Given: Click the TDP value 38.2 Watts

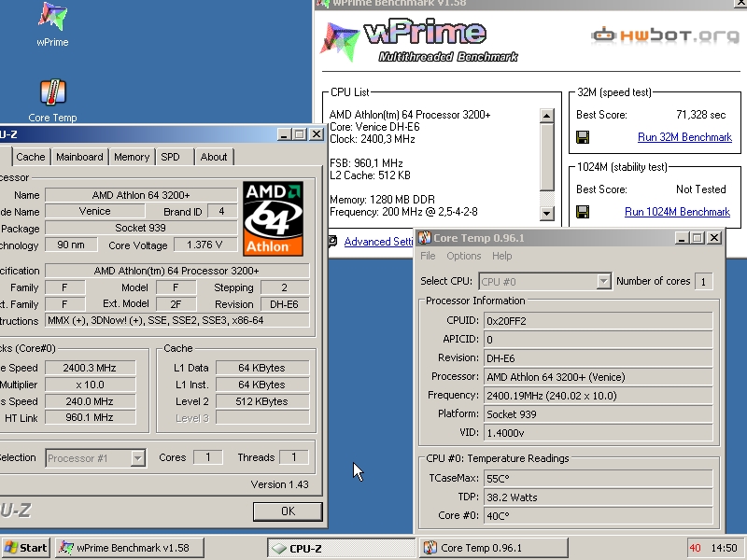Looking at the screenshot, I should tap(598, 497).
